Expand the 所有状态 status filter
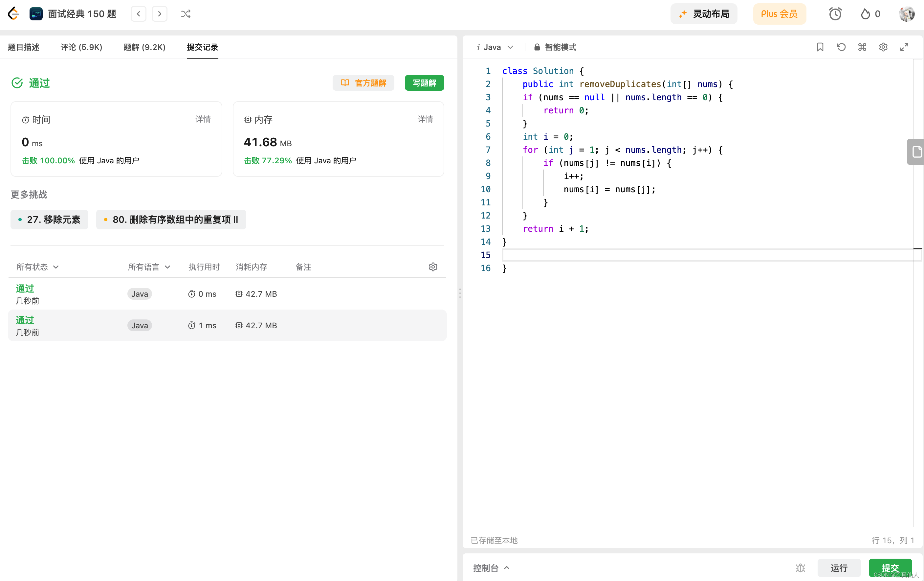The width and height of the screenshot is (924, 581). click(x=37, y=267)
